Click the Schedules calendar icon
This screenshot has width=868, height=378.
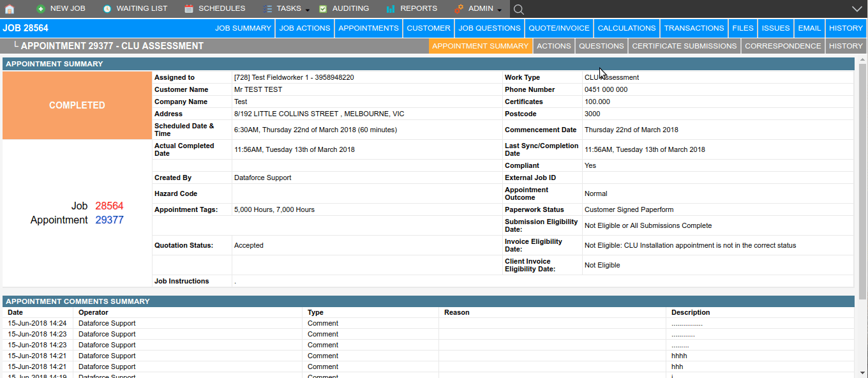(x=189, y=9)
